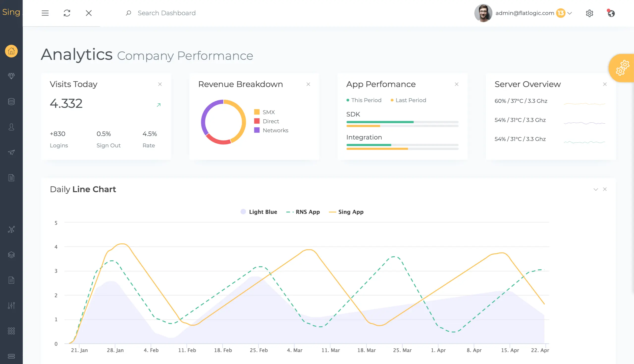634x364 pixels.
Task: Click the globe notifications icon
Action: coord(611,13)
